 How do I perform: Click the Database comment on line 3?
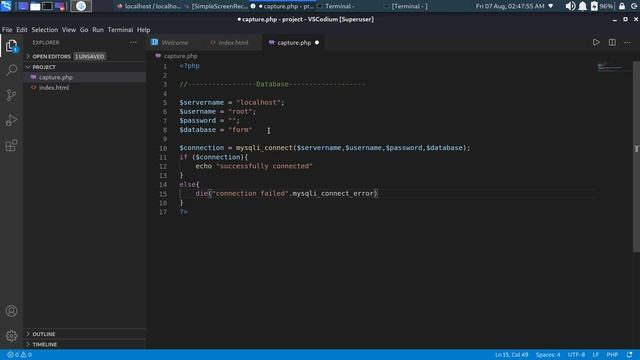coord(272,84)
